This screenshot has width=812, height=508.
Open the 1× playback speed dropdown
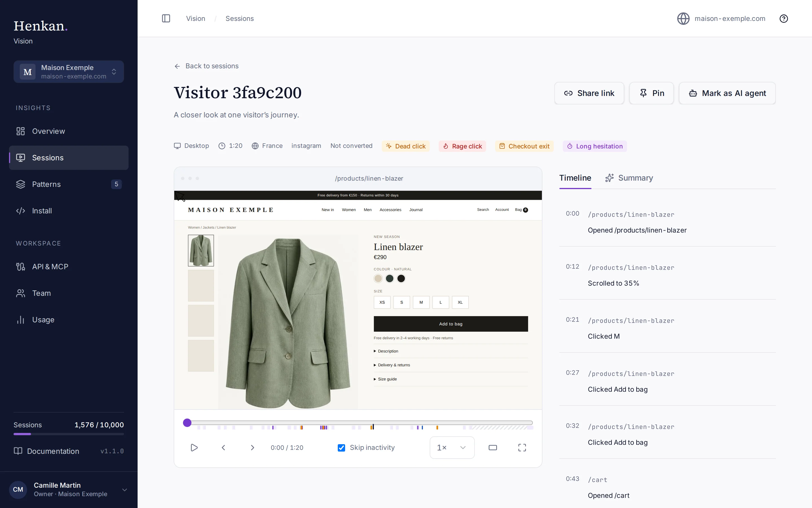click(x=452, y=448)
